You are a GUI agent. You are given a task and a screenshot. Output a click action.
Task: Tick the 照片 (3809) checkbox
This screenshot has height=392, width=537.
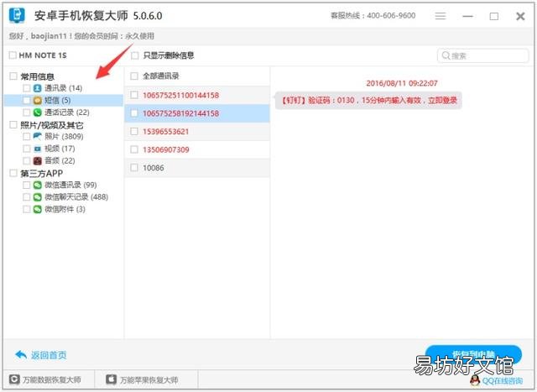click(x=26, y=136)
